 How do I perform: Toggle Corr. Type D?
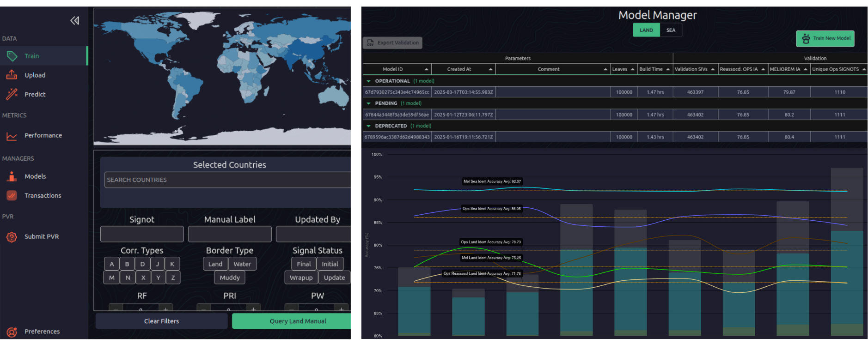(x=142, y=264)
